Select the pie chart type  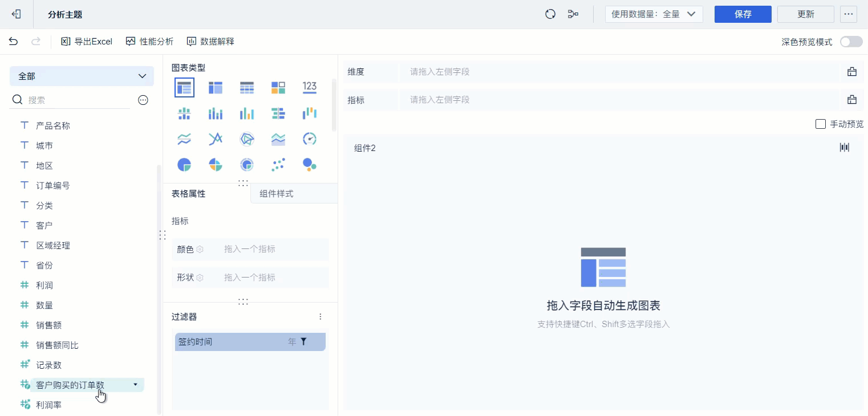[x=184, y=165]
